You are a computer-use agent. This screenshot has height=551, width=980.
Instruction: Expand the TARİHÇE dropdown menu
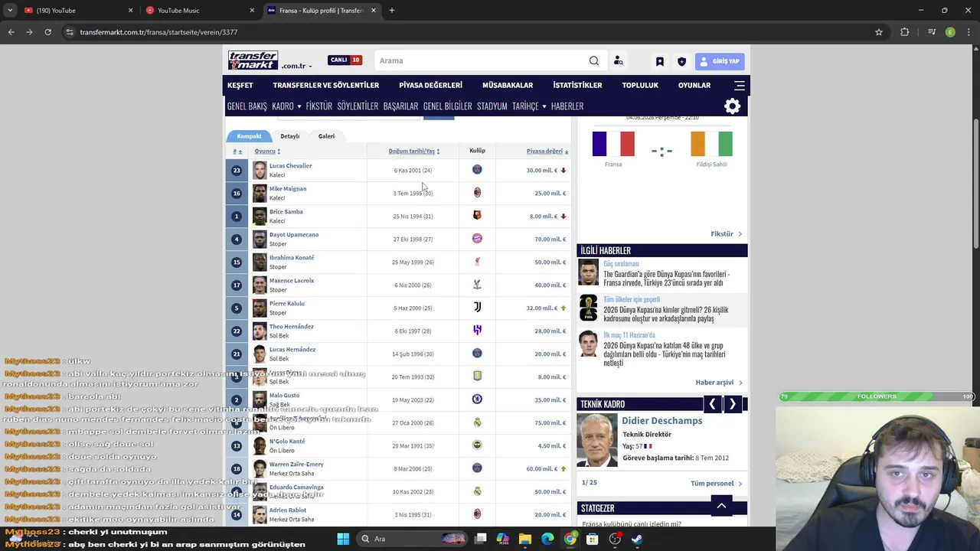(529, 106)
